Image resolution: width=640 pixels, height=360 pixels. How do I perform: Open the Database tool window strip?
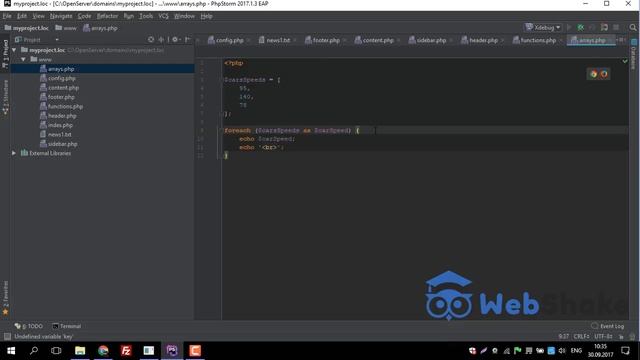point(633,54)
